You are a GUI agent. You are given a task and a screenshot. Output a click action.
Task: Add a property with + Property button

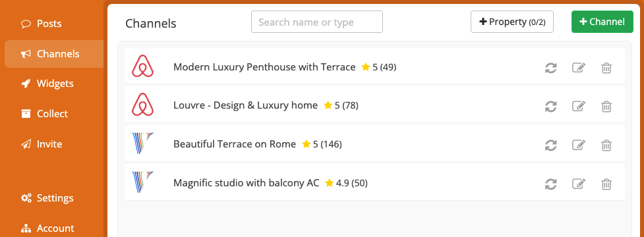click(x=512, y=22)
